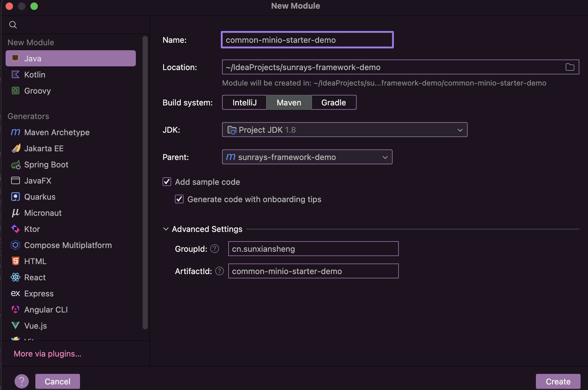Click the Angular CLI logo icon
The height and width of the screenshot is (390, 588).
pyautogui.click(x=16, y=309)
